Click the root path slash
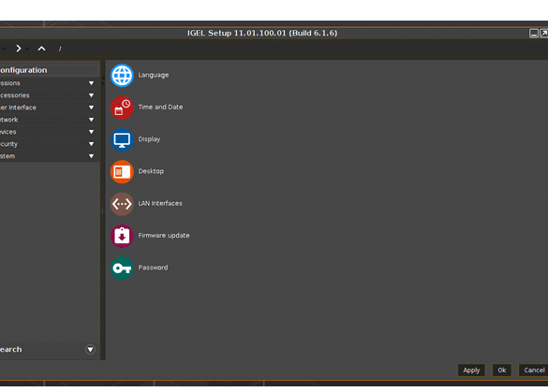Screen dimensions: 548x392 pyautogui.click(x=60, y=49)
